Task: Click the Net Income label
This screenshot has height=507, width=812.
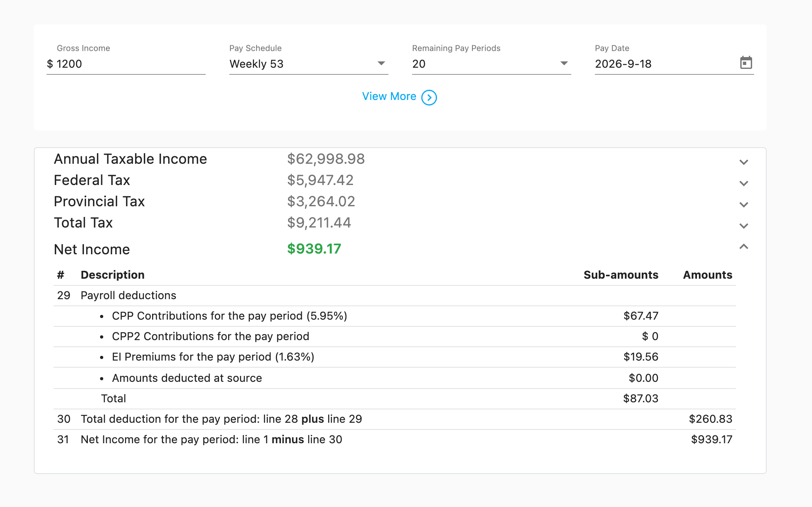Action: 92,250
